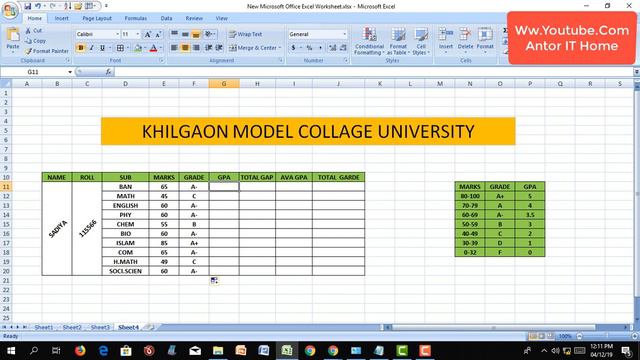Viewport: 640px width, 360px height.
Task: Open Conditional Formatting menu
Action: pyautogui.click(x=369, y=41)
